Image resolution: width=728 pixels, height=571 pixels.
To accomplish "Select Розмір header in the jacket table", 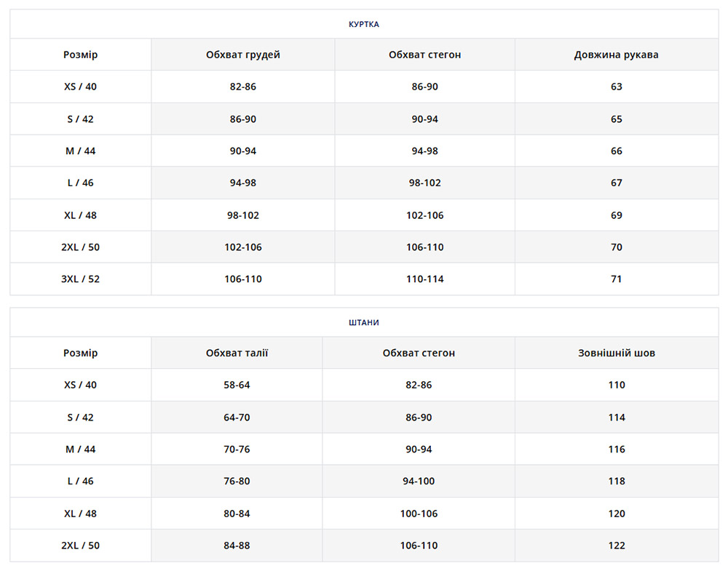I will (x=80, y=55).
